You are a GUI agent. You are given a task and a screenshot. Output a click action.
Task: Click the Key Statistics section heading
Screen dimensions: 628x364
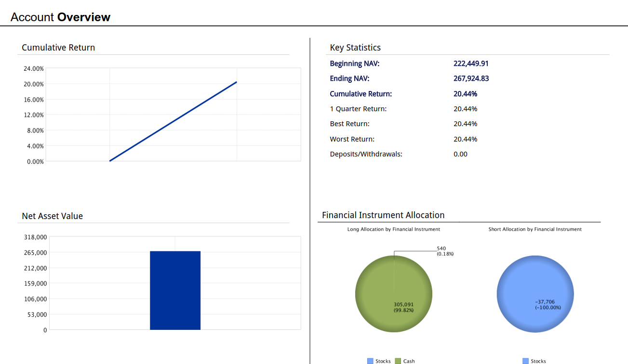click(x=355, y=48)
